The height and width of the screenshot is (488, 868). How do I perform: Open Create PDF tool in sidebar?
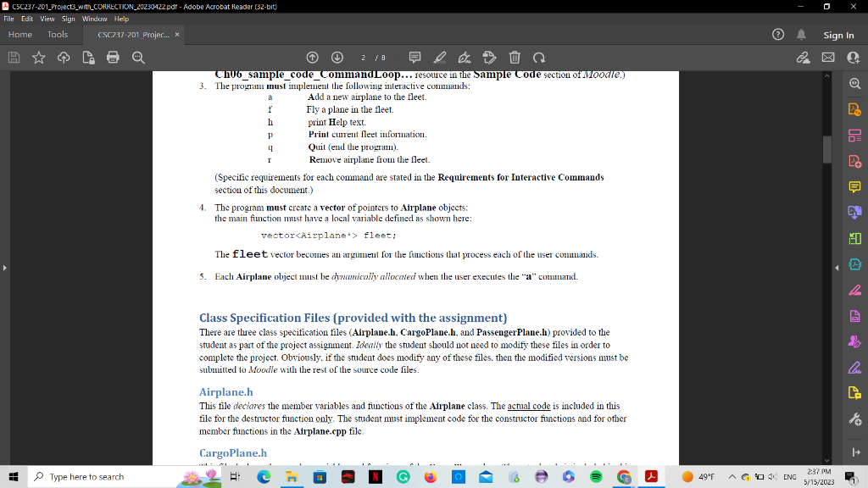pos(854,161)
